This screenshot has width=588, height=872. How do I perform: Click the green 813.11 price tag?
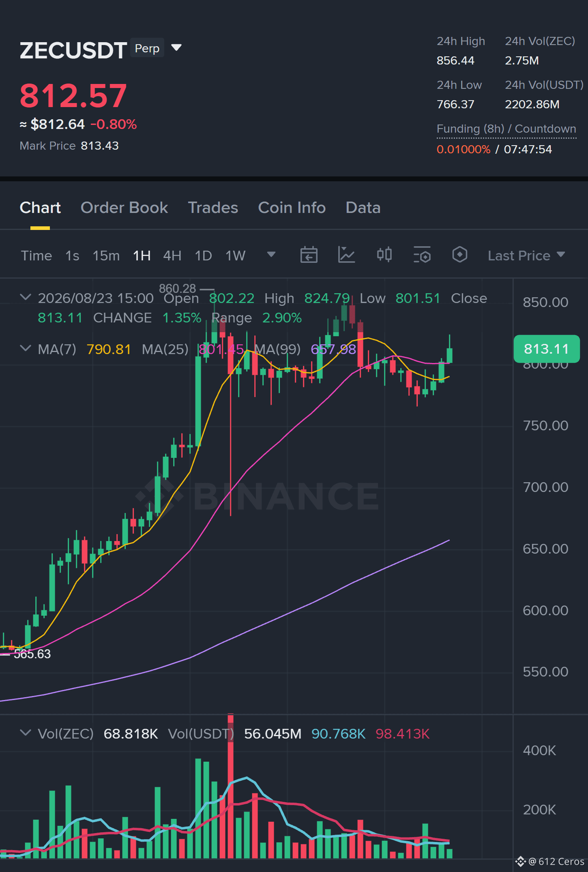point(547,349)
